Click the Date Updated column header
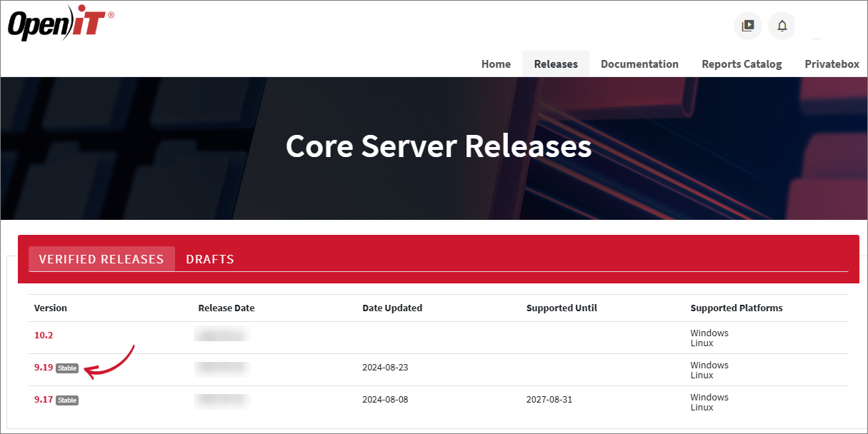This screenshot has height=434, width=868. [392, 308]
